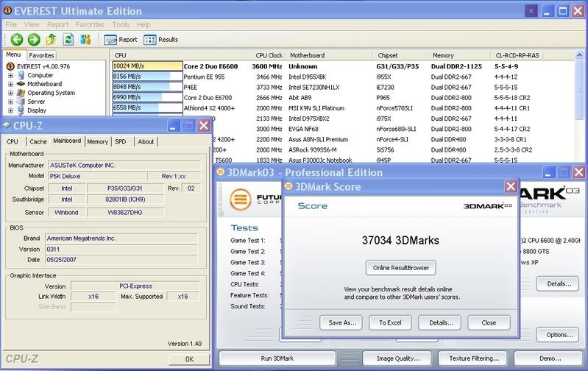Image resolution: width=588 pixels, height=371 pixels.
Task: Click the Up level arrow icon in EVEREST
Action: pyautogui.click(x=51, y=39)
